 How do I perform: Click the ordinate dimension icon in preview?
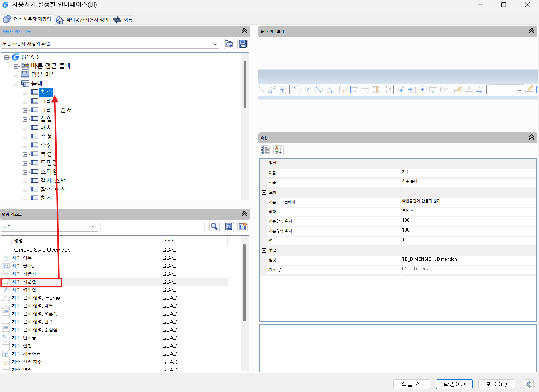coord(283,89)
